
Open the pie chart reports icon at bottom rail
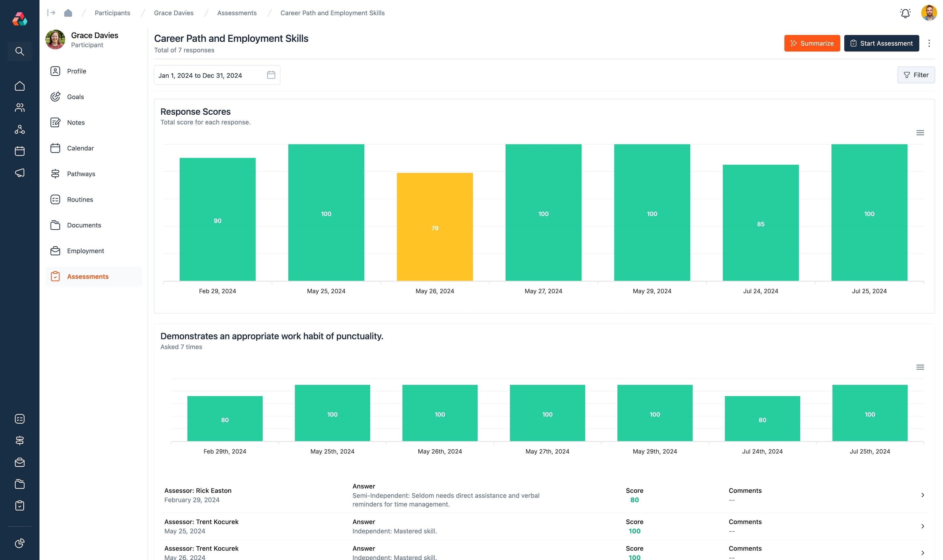point(19,543)
